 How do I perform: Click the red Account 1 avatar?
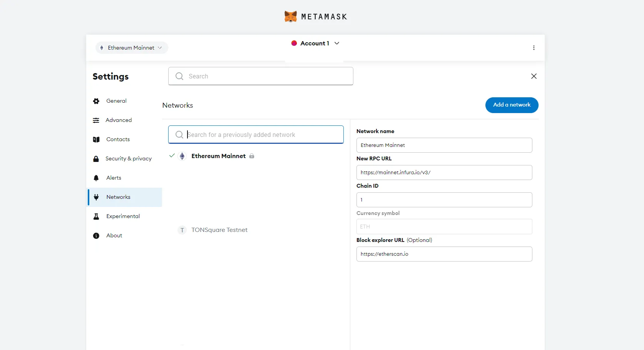pyautogui.click(x=294, y=43)
